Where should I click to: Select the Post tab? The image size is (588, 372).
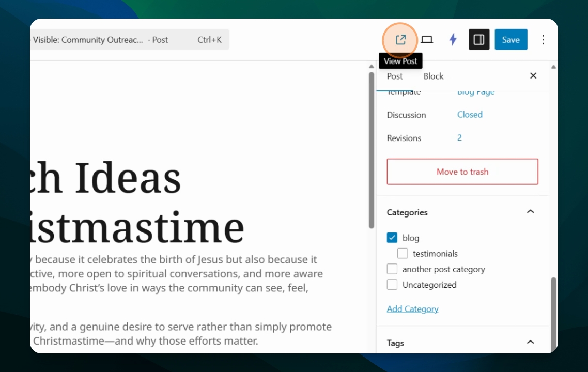tap(395, 76)
